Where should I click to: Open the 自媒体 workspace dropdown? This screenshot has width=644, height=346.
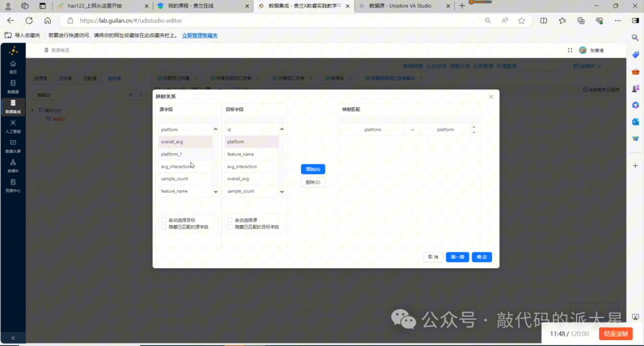[587, 66]
